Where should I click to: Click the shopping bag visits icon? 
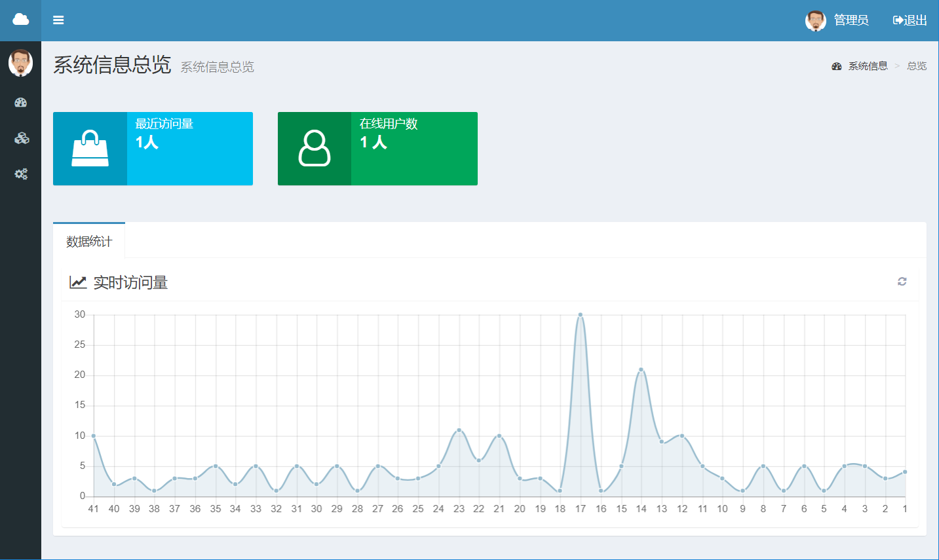(x=90, y=148)
